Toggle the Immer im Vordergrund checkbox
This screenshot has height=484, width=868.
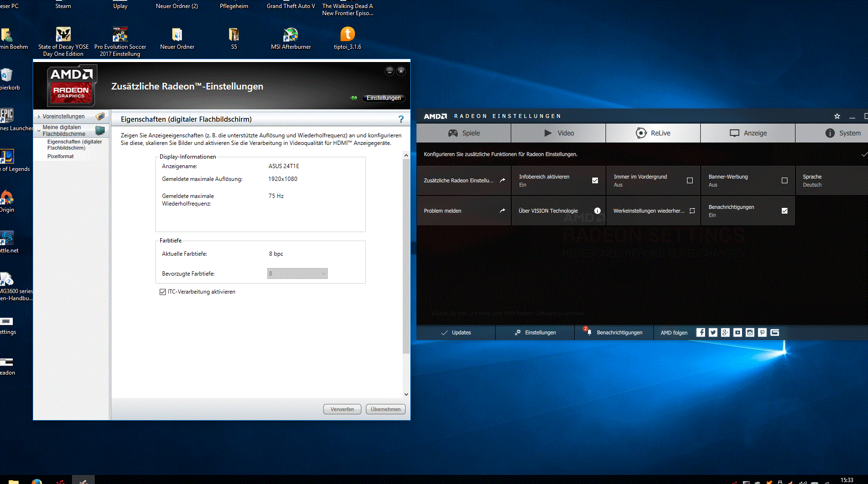point(690,180)
